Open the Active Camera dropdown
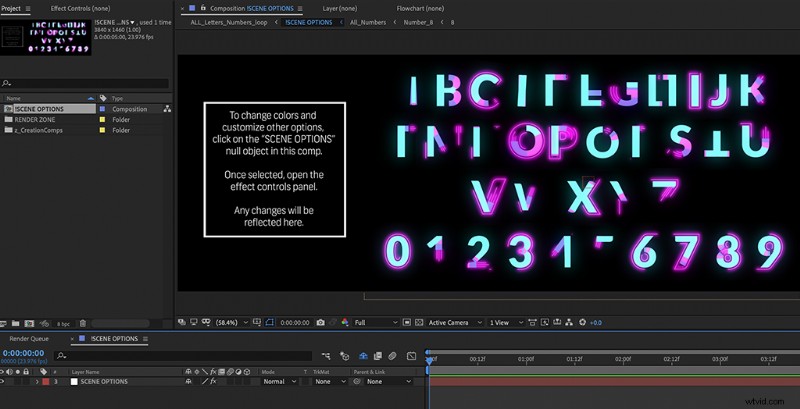The width and height of the screenshot is (800, 409). pos(455,323)
